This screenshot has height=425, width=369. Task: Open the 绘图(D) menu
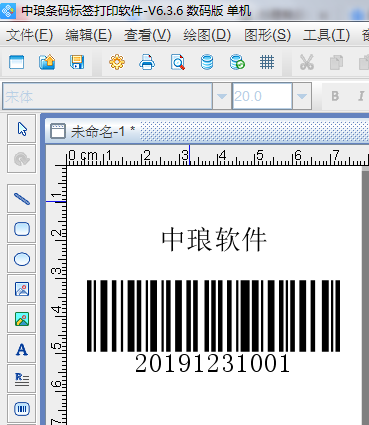point(207,35)
